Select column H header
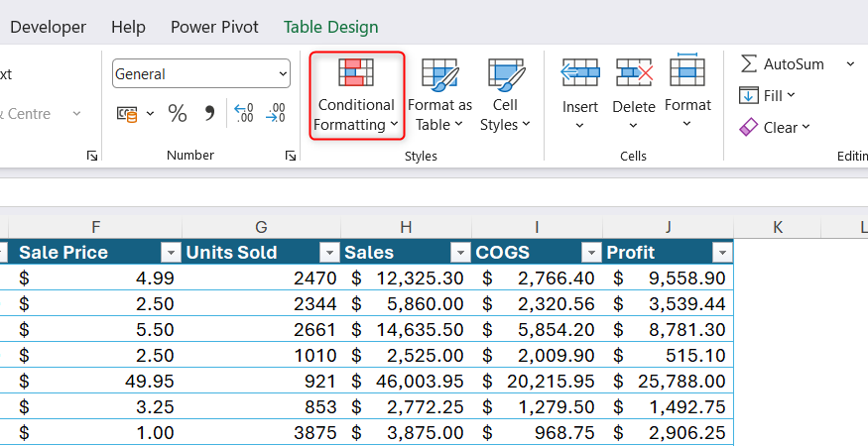Viewport: 868px width, 446px height. pos(406,227)
